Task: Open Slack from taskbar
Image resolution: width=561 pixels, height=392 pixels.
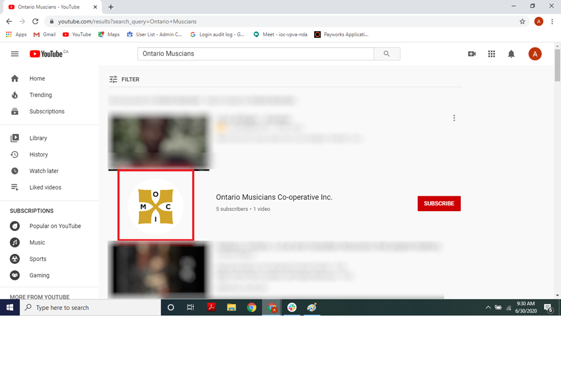Action: pyautogui.click(x=292, y=307)
